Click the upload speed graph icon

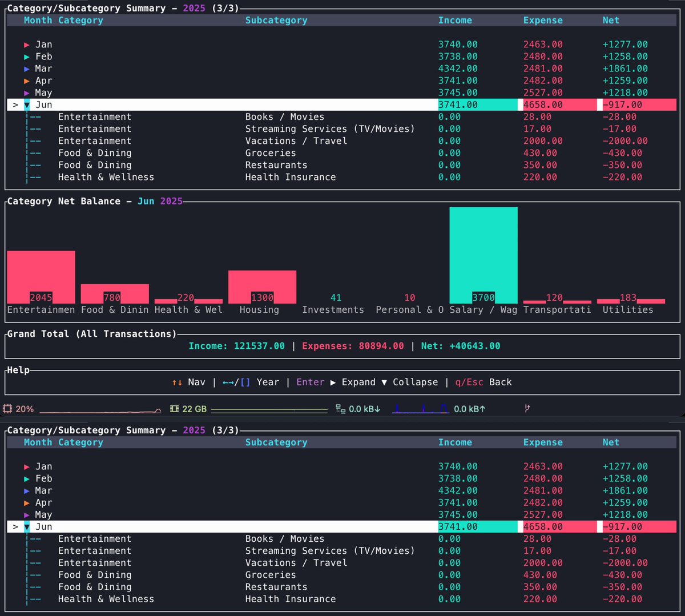pos(421,409)
